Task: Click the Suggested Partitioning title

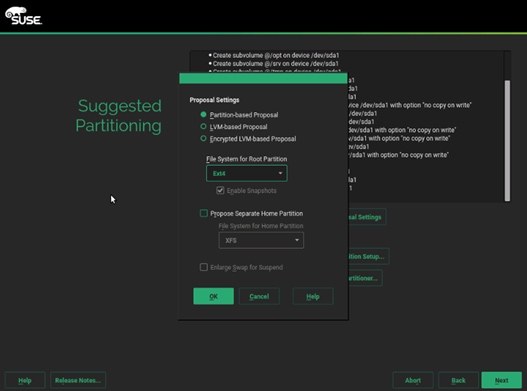Action: pos(119,116)
